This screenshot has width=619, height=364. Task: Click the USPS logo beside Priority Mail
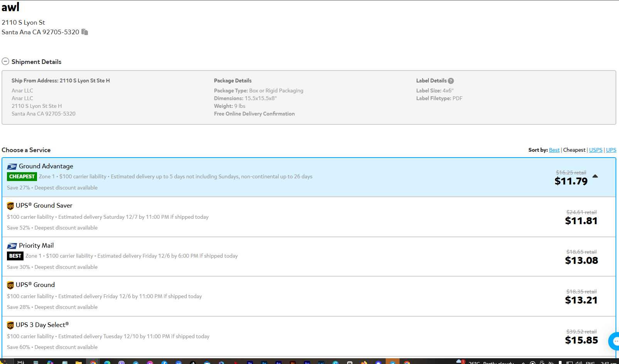12,246
